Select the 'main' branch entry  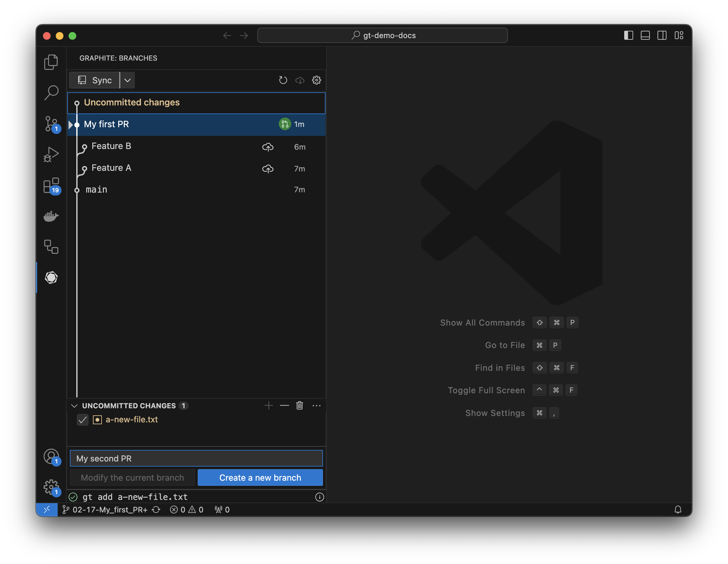[x=96, y=189]
